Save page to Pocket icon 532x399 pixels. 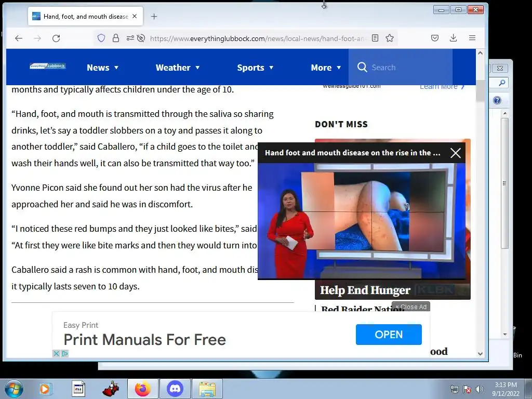(x=435, y=38)
